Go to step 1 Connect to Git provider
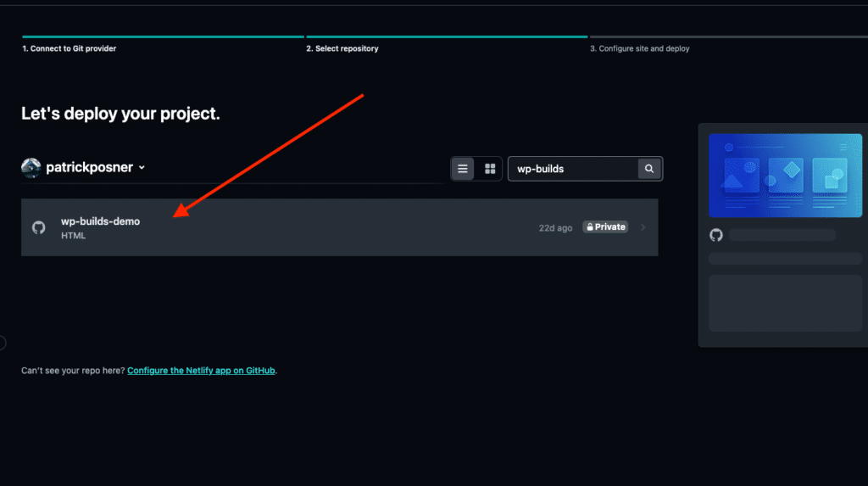Viewport: 868px width, 486px height. tap(70, 48)
